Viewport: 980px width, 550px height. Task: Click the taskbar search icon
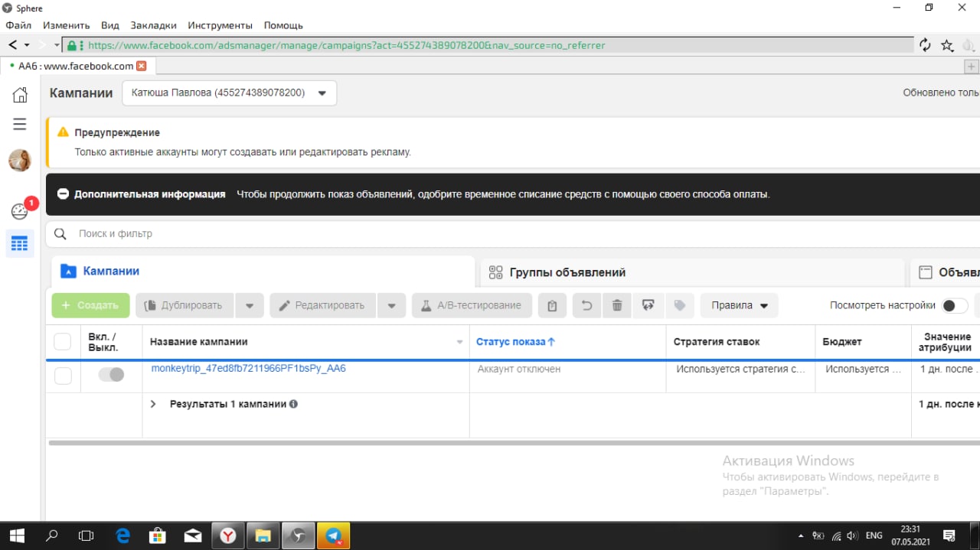pyautogui.click(x=52, y=535)
